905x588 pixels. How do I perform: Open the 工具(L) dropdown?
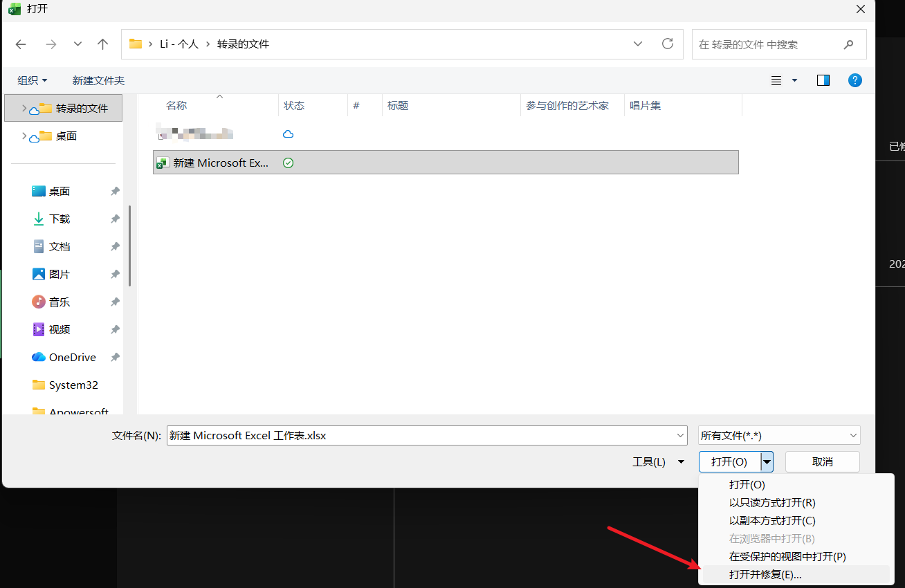659,461
